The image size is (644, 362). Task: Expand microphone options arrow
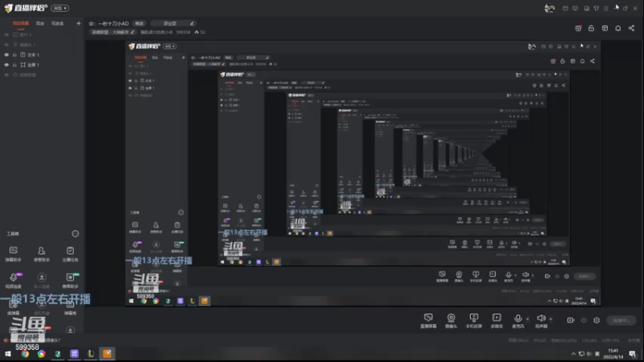click(528, 319)
